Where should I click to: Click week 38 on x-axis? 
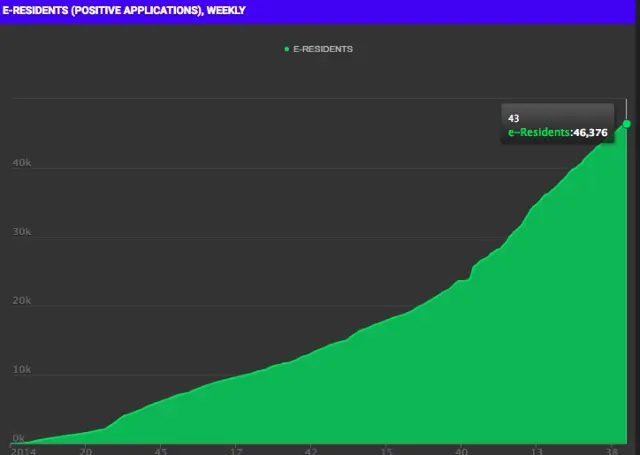[611, 450]
